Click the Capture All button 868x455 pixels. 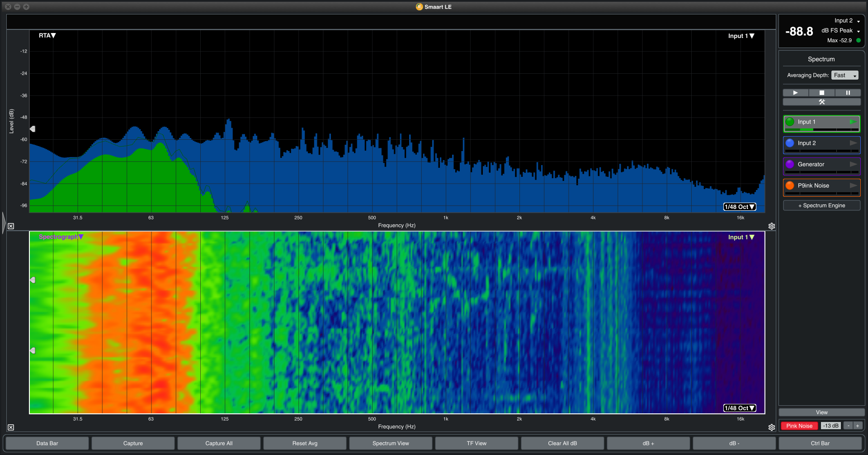pyautogui.click(x=219, y=443)
